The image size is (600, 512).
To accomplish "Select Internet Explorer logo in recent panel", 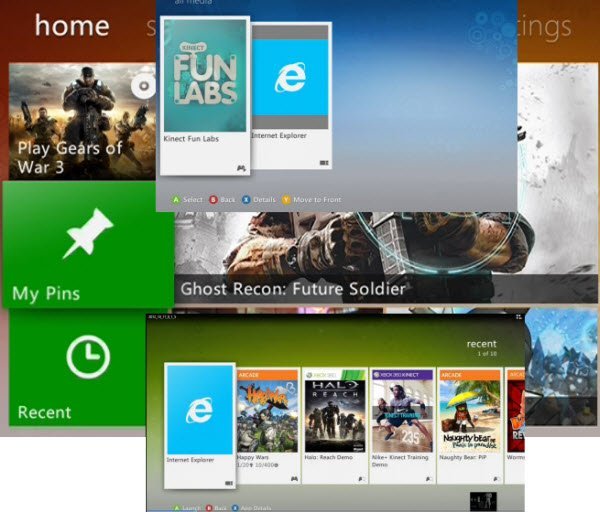I will pyautogui.click(x=200, y=410).
